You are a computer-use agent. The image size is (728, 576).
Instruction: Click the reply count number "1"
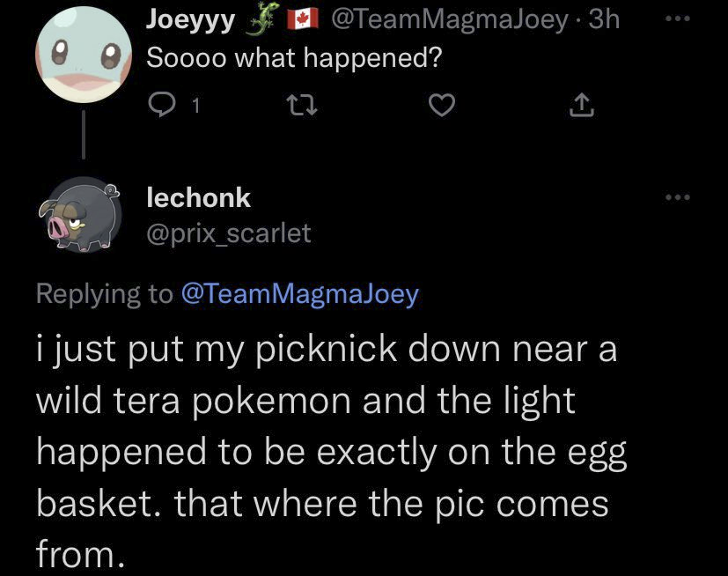pyautogui.click(x=195, y=107)
